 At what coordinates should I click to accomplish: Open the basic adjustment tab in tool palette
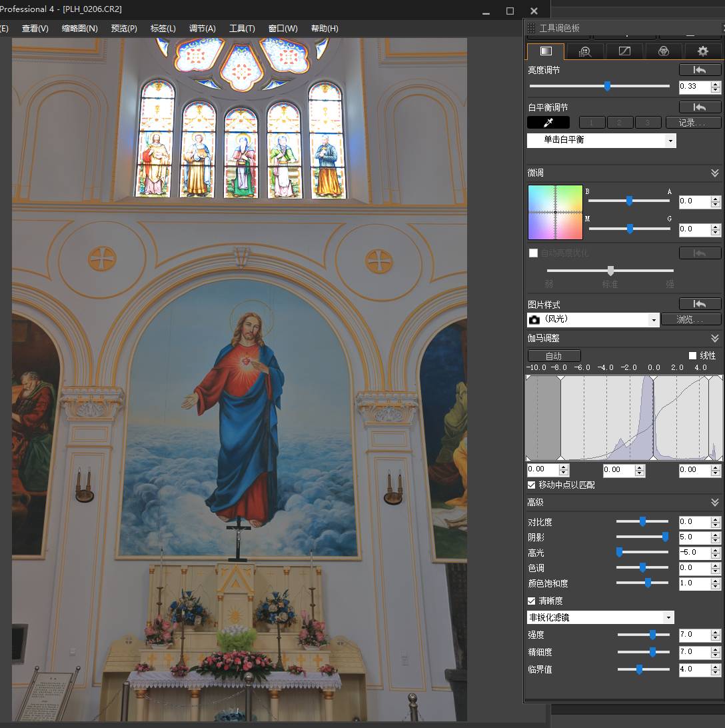coord(546,51)
